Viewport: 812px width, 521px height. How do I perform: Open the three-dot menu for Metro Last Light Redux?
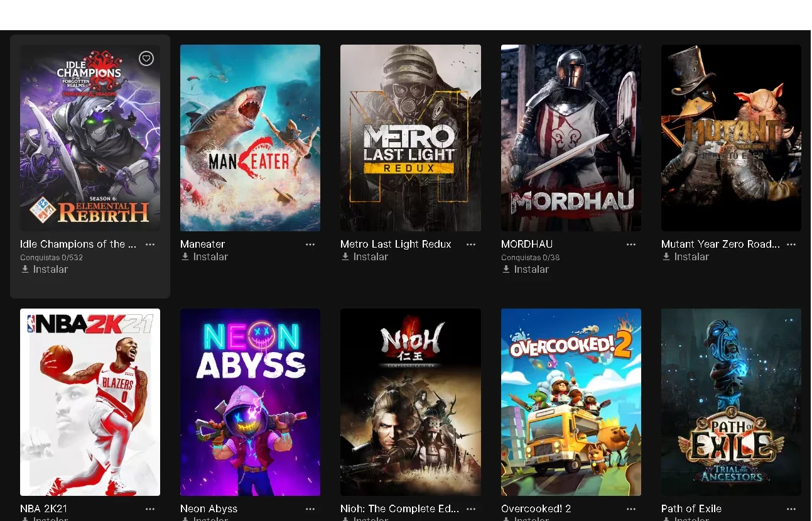point(471,244)
